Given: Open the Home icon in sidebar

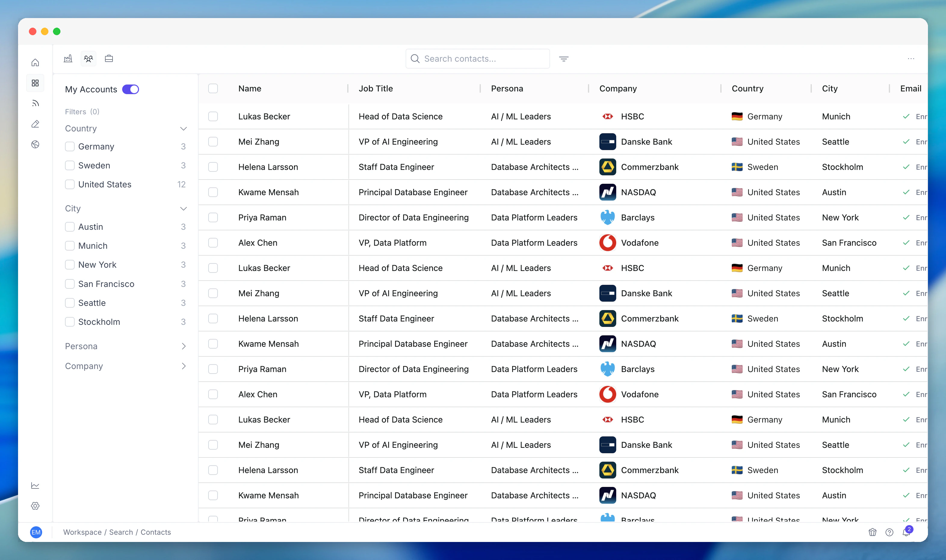Looking at the screenshot, I should coord(35,62).
